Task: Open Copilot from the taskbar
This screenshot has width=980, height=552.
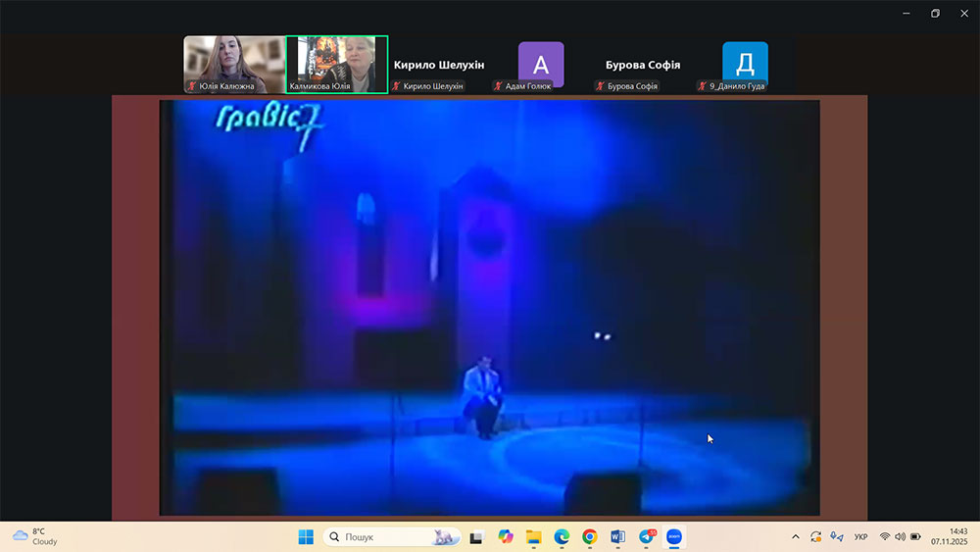Action: pos(506,537)
